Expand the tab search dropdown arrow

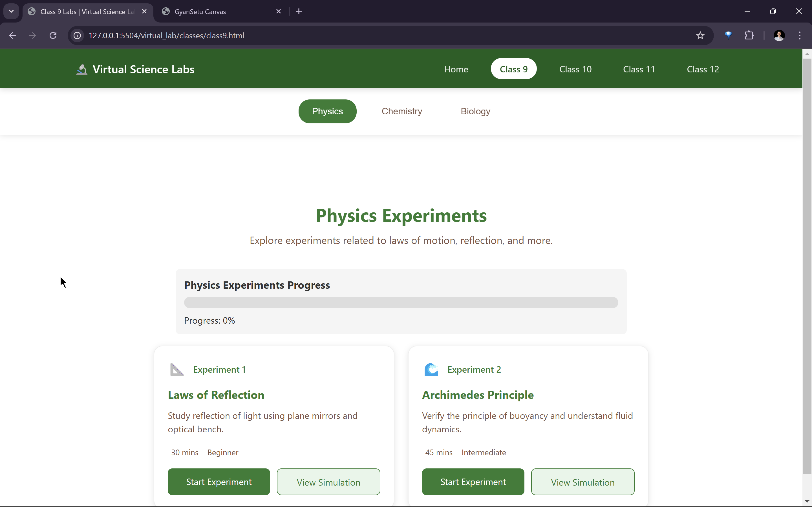[11, 11]
